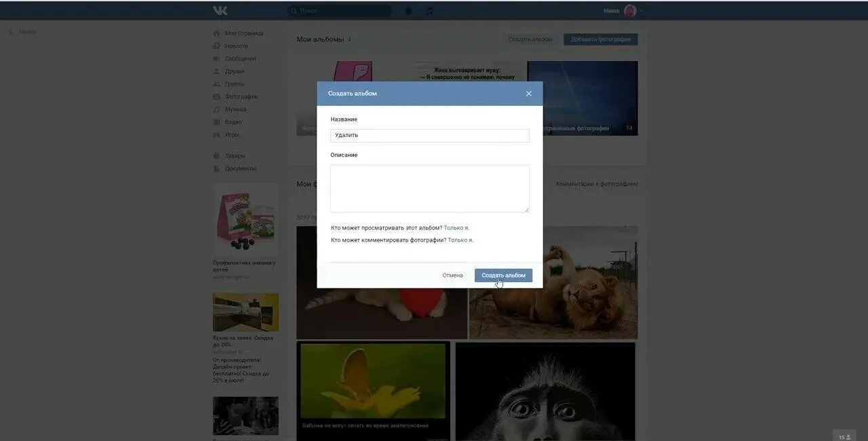
Task: Click the Профилактика анемии у детей ad title
Action: point(244,266)
